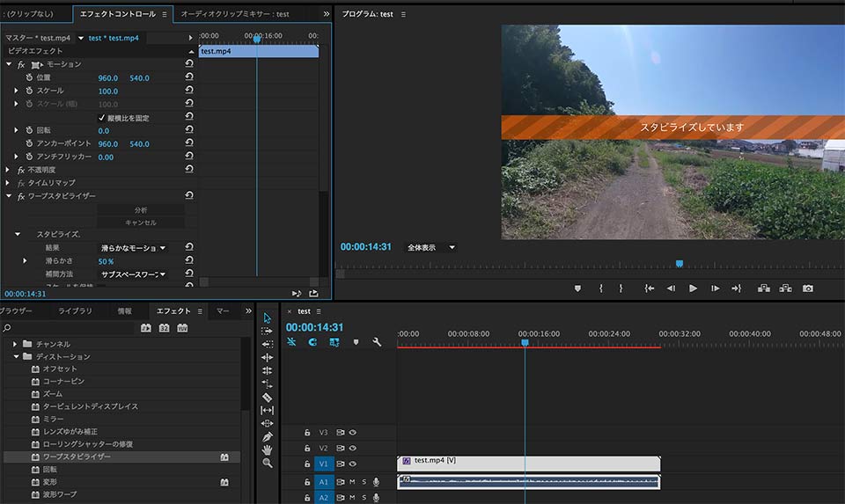Expand the 不透明度 opacity effect
The height and width of the screenshot is (504, 845).
pyautogui.click(x=8, y=170)
